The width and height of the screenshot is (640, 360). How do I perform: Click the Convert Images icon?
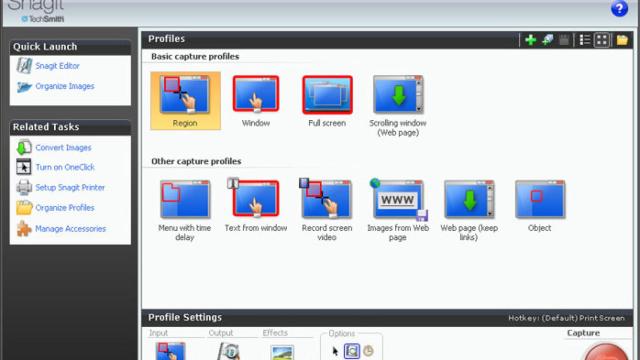[24, 147]
